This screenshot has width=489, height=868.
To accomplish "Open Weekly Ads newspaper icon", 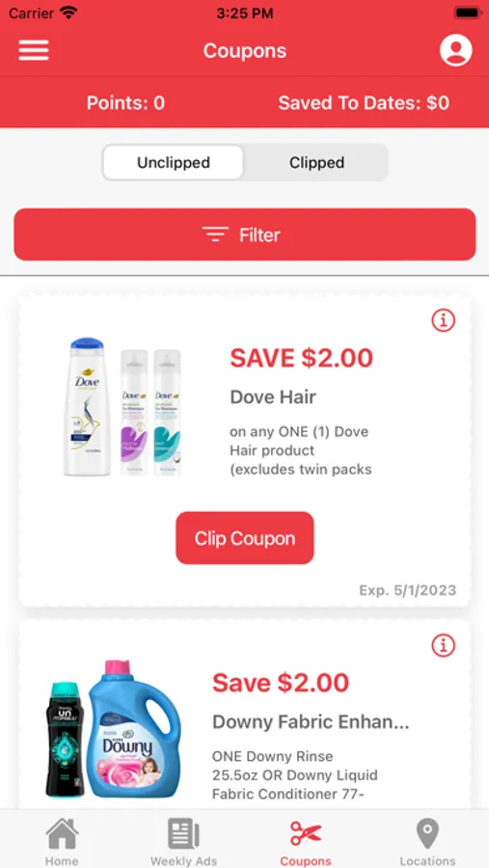I will (183, 834).
